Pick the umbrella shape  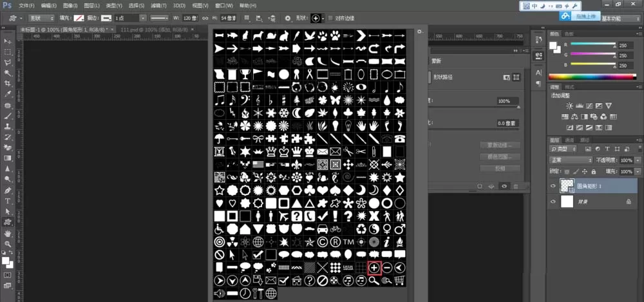220,138
